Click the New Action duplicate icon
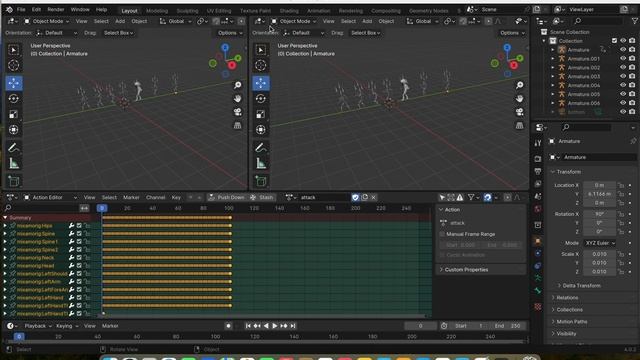 (x=364, y=197)
